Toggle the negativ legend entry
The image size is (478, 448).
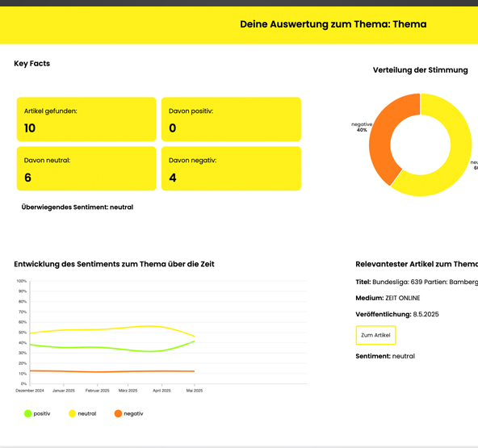tap(128, 413)
